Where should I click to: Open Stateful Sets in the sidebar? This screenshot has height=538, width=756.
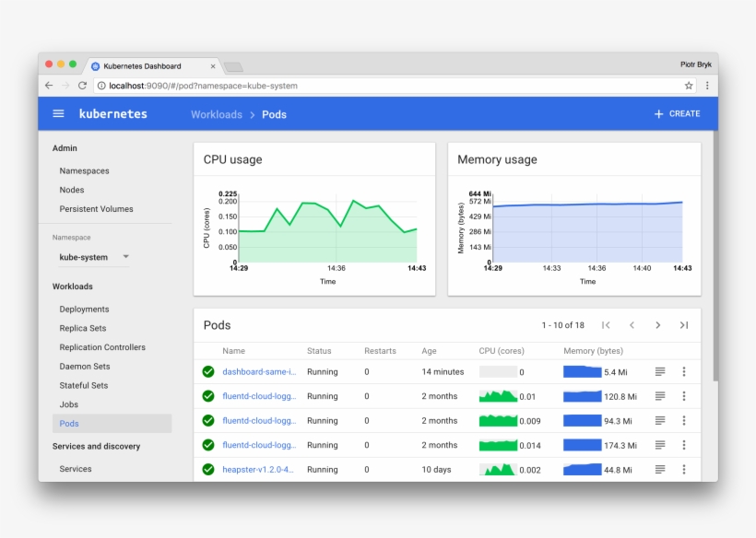pos(84,385)
